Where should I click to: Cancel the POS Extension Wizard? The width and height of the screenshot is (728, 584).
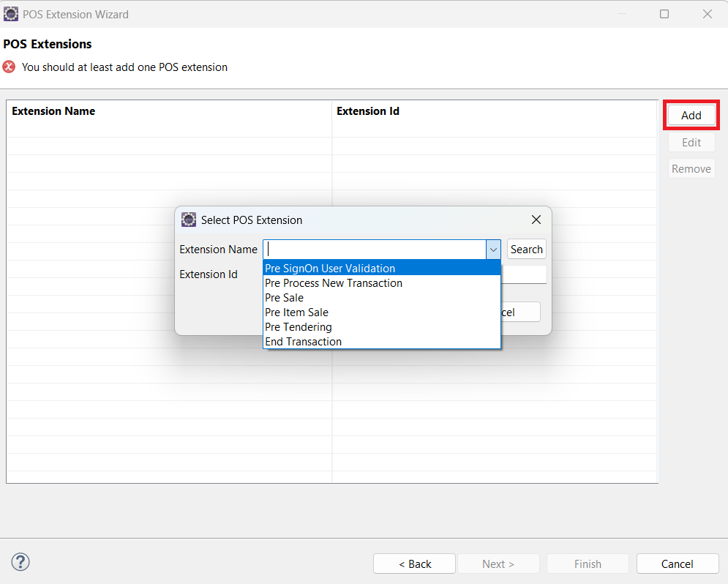click(677, 564)
